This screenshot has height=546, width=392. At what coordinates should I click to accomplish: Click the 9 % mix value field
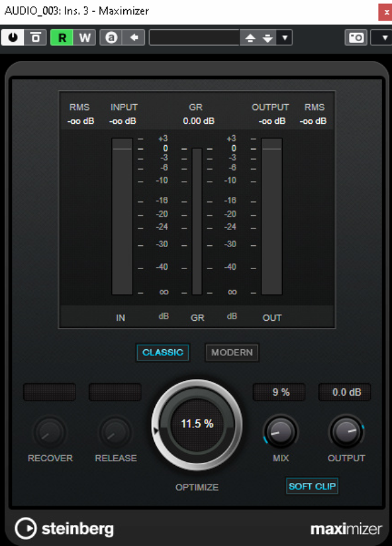point(279,392)
